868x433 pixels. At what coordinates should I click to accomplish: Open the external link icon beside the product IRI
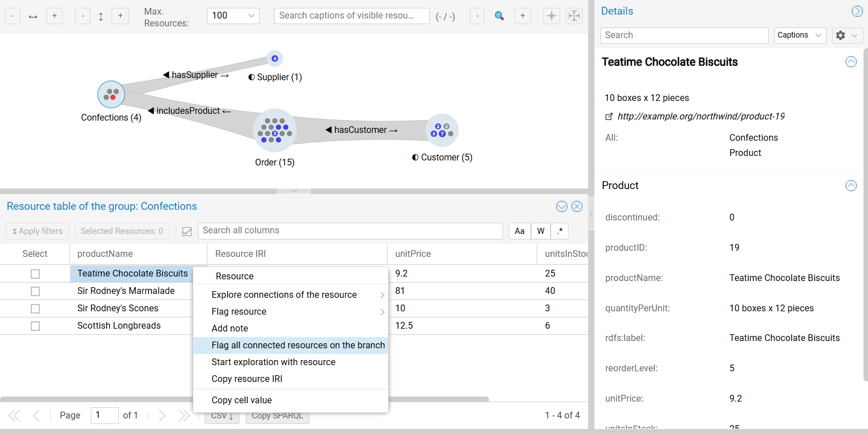[609, 117]
